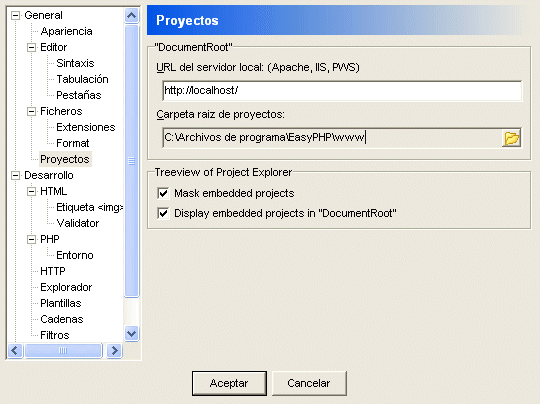The height and width of the screenshot is (404, 540).
Task: Click the Cancelar button
Action: 309,383
